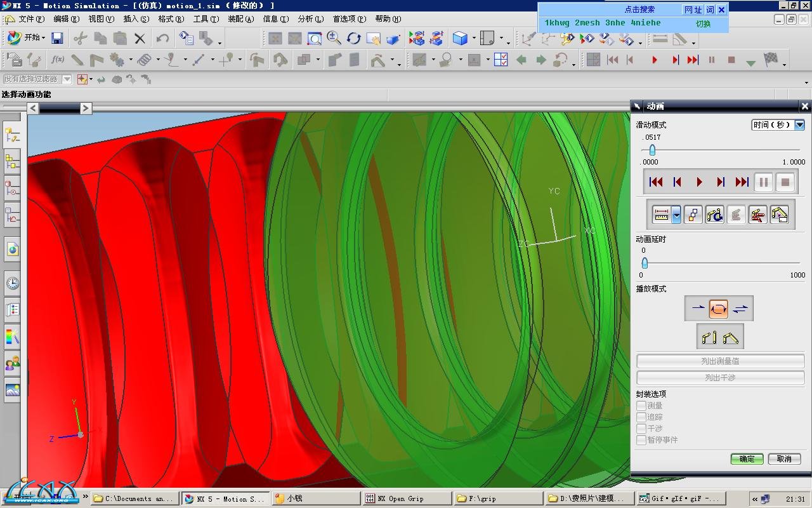Click the 确定 OK button
The height and width of the screenshot is (508, 812).
[x=747, y=459]
